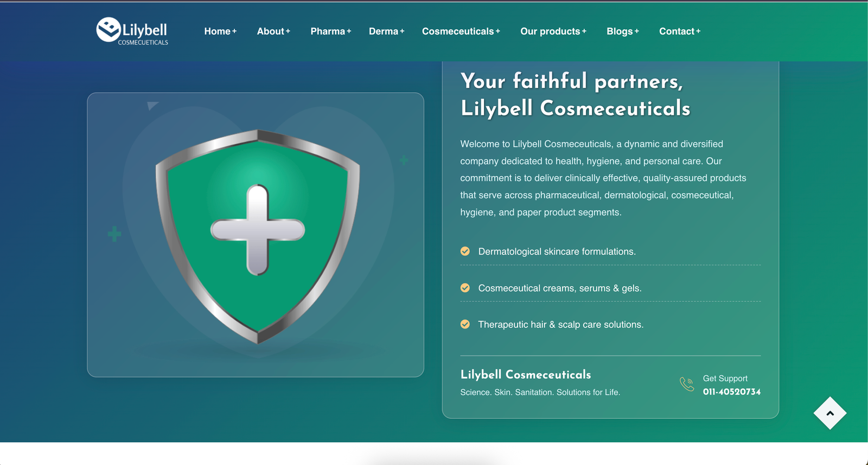The image size is (868, 465).
Task: Click the Welcome to Lilybell Cosmeceuticals paragraph
Action: 603,178
